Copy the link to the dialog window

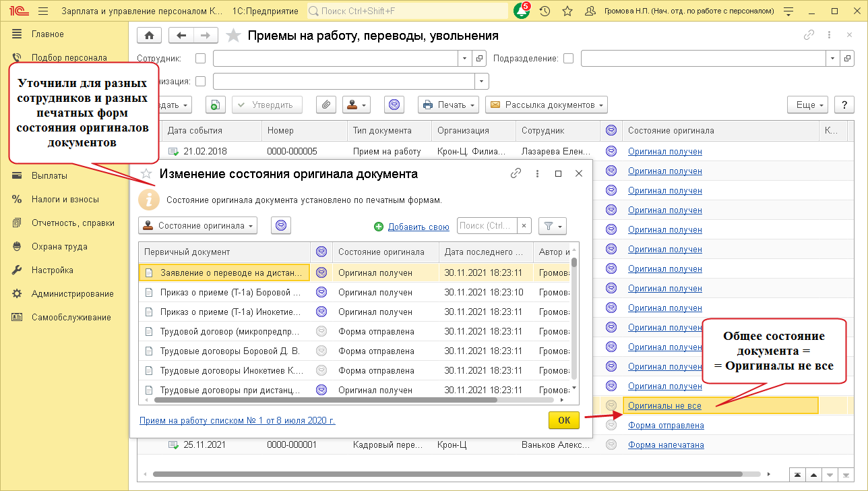pyautogui.click(x=516, y=173)
